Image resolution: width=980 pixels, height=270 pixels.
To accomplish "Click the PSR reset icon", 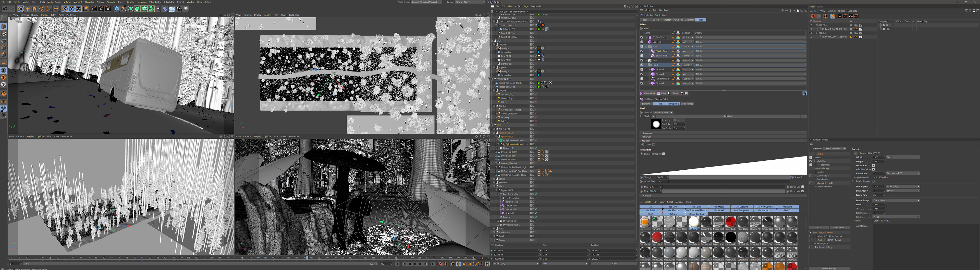I will tap(49, 9).
